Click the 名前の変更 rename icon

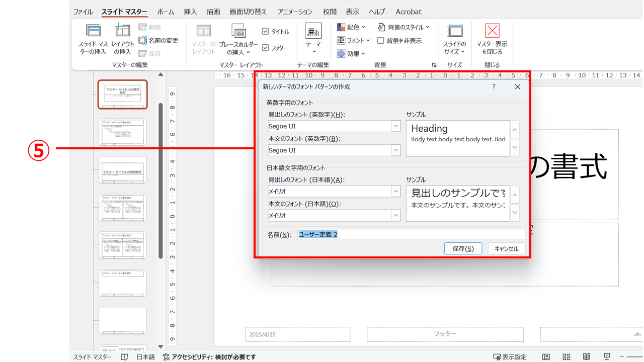tap(143, 40)
